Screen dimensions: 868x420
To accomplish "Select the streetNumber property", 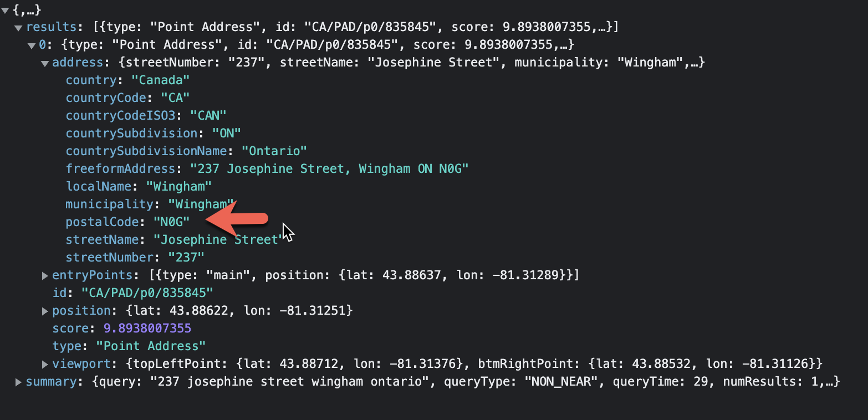I will (x=109, y=257).
